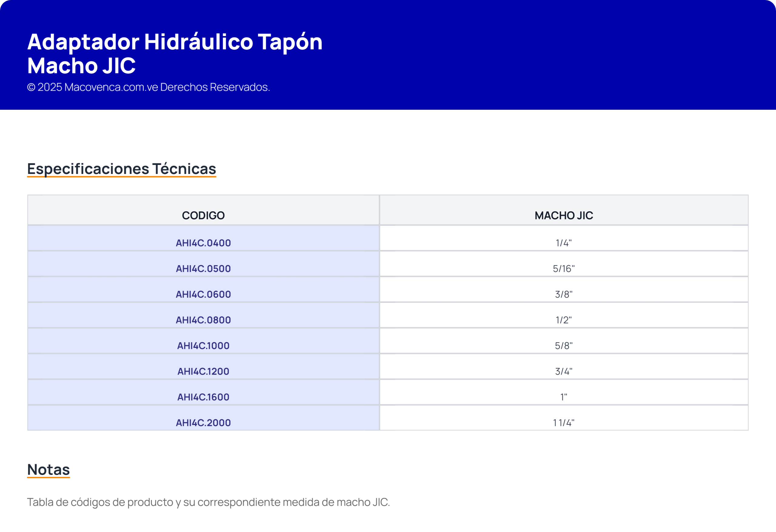Select the AHI4C.0600 code cell

click(203, 294)
